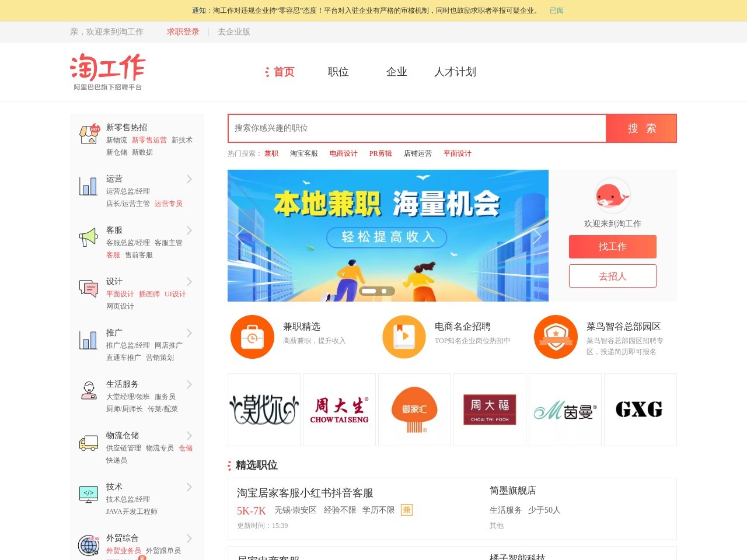747x560 pixels.
Task: Click the 电商名企招聘 bookmark icon
Action: [404, 337]
